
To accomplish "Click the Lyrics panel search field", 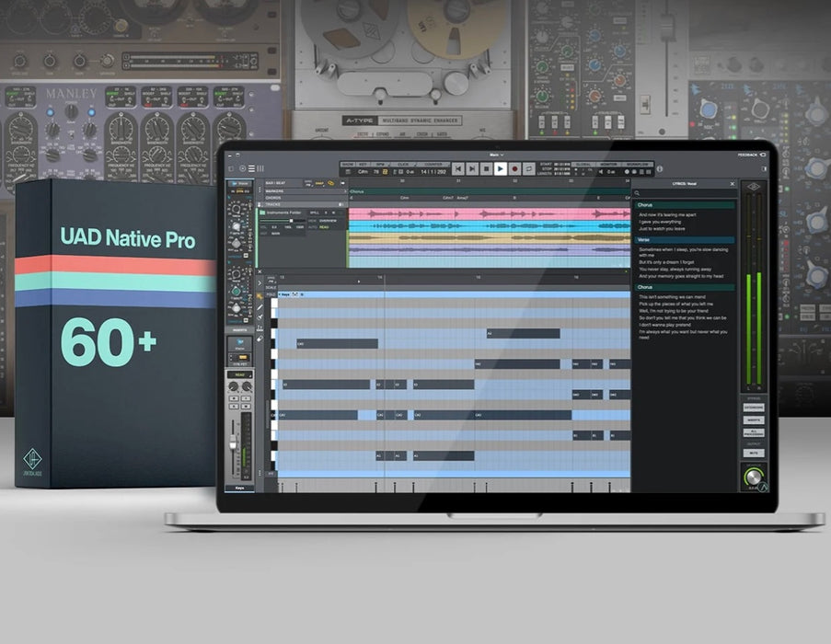I will (685, 193).
